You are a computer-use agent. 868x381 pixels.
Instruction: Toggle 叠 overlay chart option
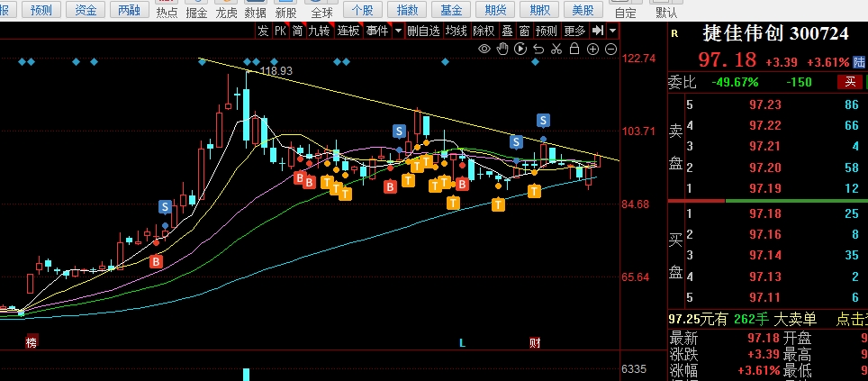[507, 31]
